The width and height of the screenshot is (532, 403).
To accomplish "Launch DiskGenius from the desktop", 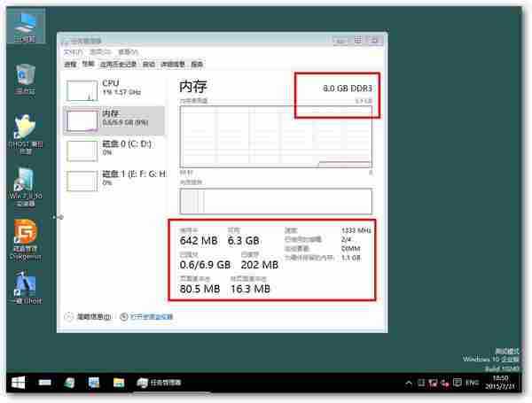I will 25,235.
